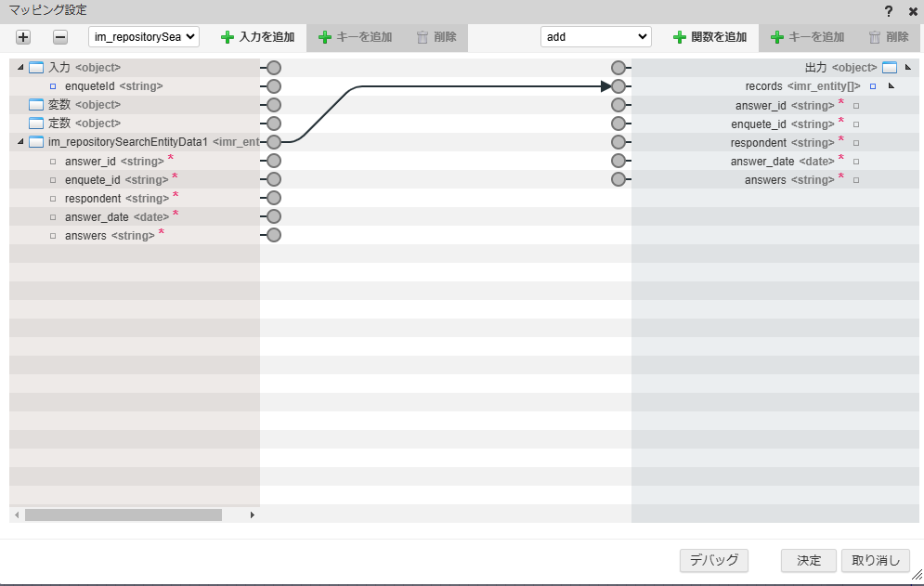Click the connection port of im_repositorySearchEntityData1

pos(271,141)
